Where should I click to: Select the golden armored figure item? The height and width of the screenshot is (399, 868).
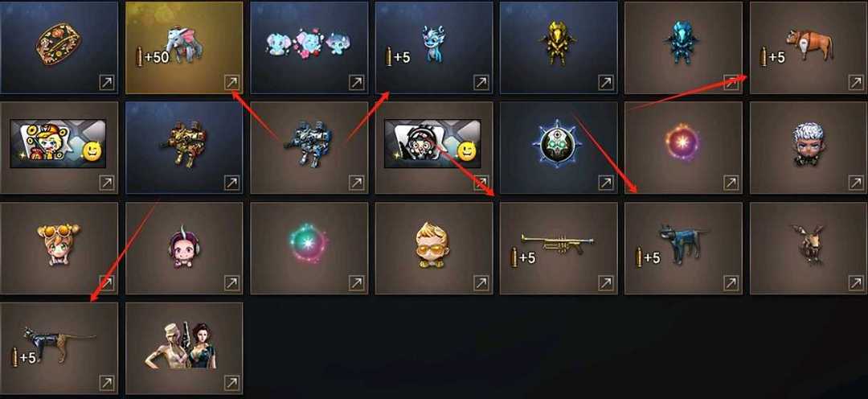(x=559, y=47)
